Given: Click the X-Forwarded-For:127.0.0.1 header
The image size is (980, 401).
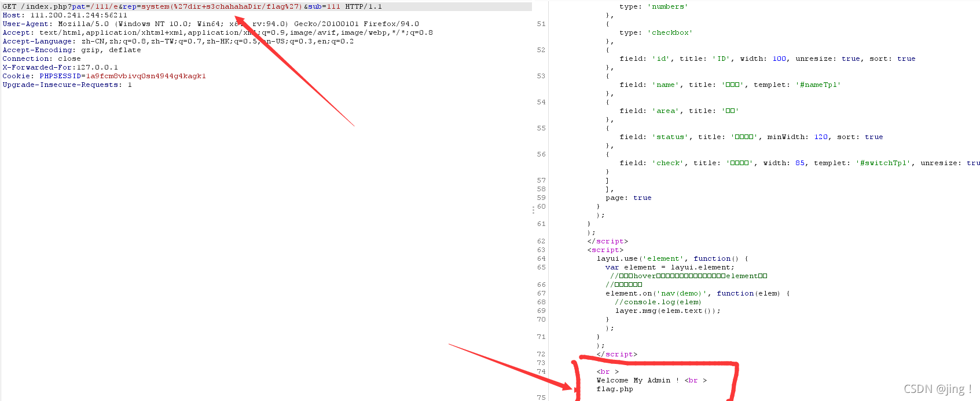Looking at the screenshot, I should (x=60, y=67).
